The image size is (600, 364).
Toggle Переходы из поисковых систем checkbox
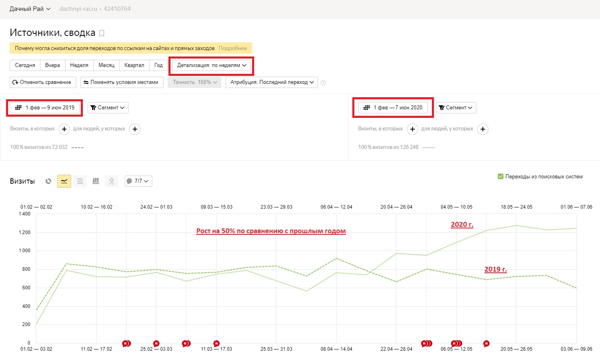click(x=501, y=176)
